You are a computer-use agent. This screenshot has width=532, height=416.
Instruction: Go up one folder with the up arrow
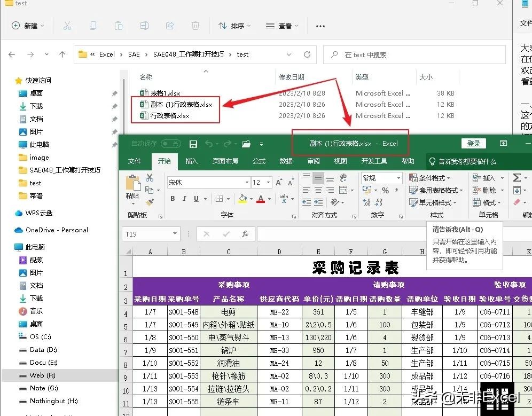click(x=62, y=54)
